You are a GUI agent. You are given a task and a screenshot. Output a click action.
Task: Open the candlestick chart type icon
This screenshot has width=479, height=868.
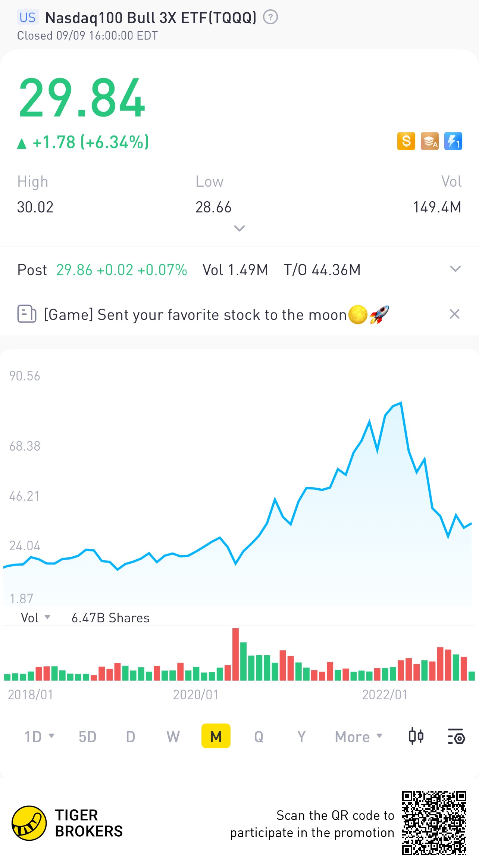[416, 736]
